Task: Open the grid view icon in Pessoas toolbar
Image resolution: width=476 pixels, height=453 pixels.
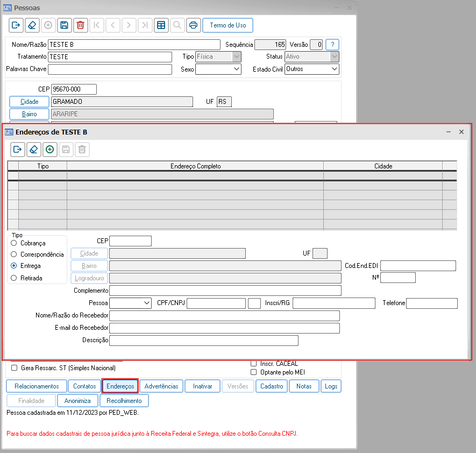Action: point(161,25)
